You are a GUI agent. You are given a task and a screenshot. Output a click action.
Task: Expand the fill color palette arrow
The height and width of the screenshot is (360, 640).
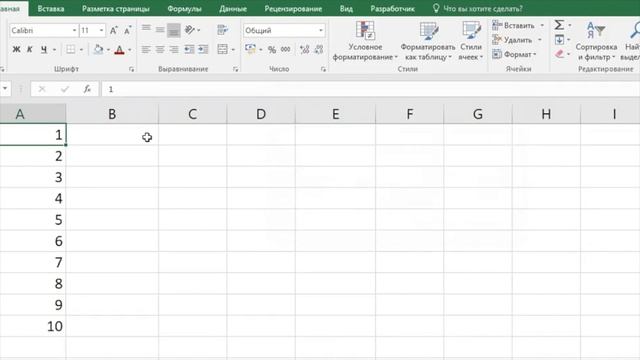pyautogui.click(x=108, y=50)
